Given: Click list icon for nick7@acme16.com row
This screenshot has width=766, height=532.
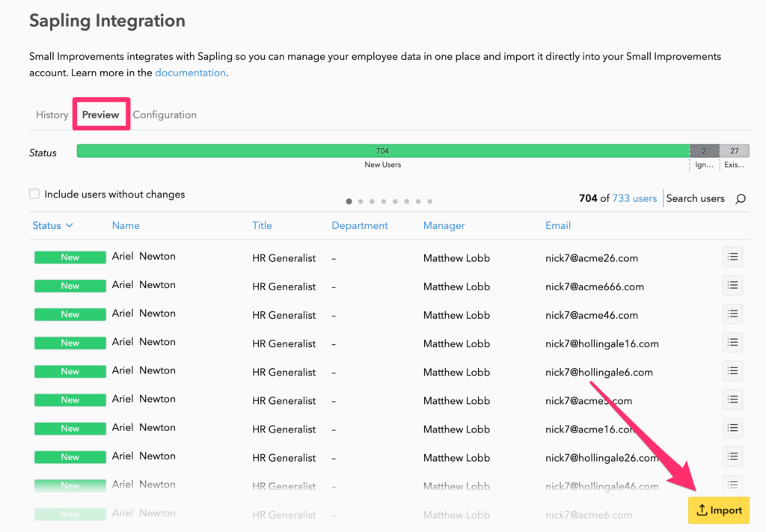Looking at the screenshot, I should 732,428.
